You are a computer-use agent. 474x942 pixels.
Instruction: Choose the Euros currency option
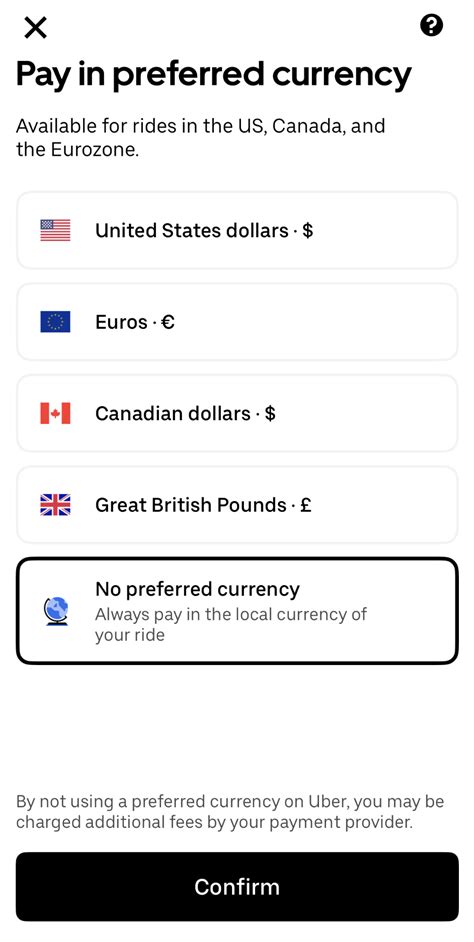pos(237,321)
